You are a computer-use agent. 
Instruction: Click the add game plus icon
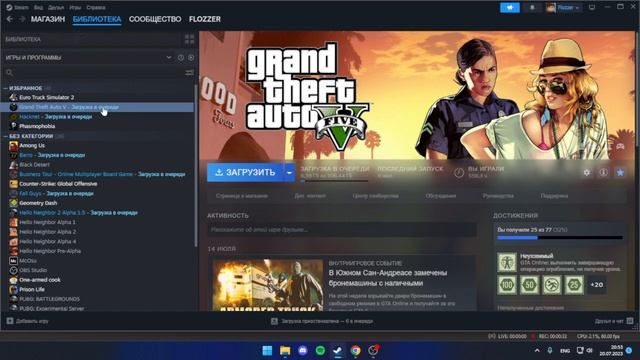(x=10, y=321)
